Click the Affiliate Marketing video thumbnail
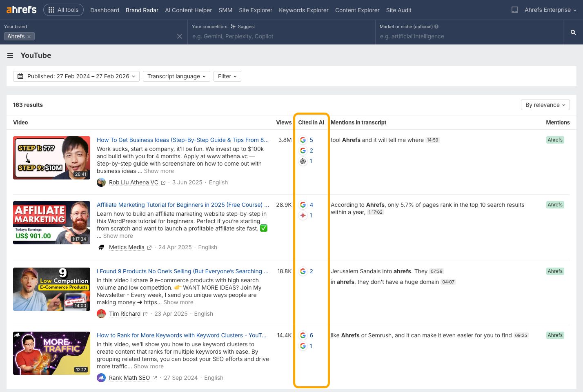 [x=51, y=223]
